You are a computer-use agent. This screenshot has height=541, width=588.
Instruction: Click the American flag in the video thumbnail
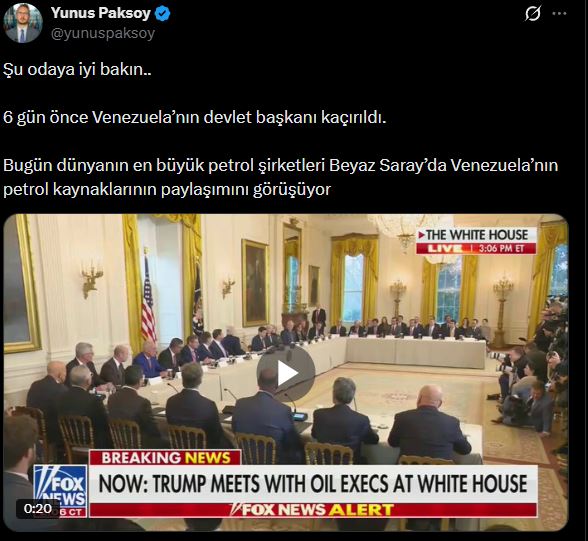click(x=148, y=298)
